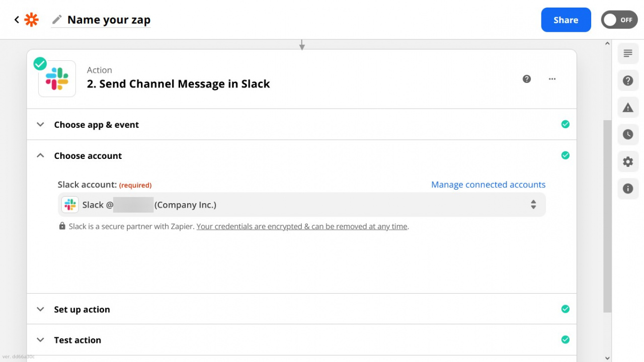Screen dimensions: 644x362
Task: Open the Help sidebar icon
Action: point(628,80)
